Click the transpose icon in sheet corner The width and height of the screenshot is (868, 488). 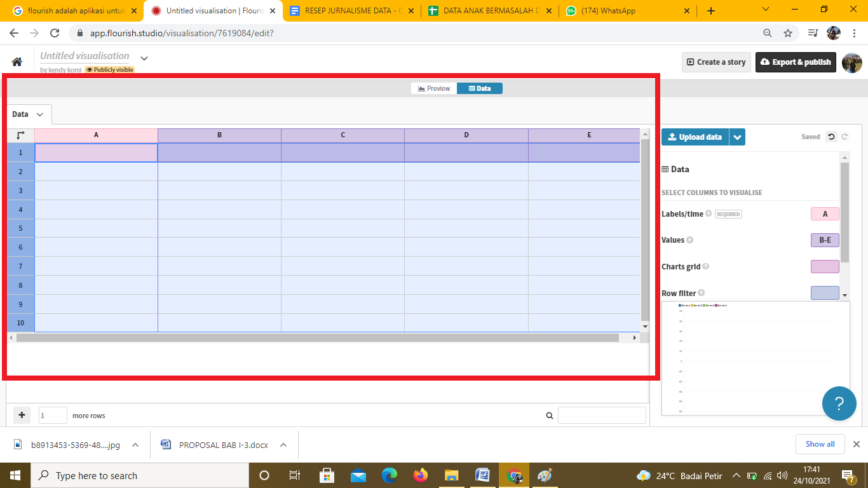pyautogui.click(x=20, y=135)
